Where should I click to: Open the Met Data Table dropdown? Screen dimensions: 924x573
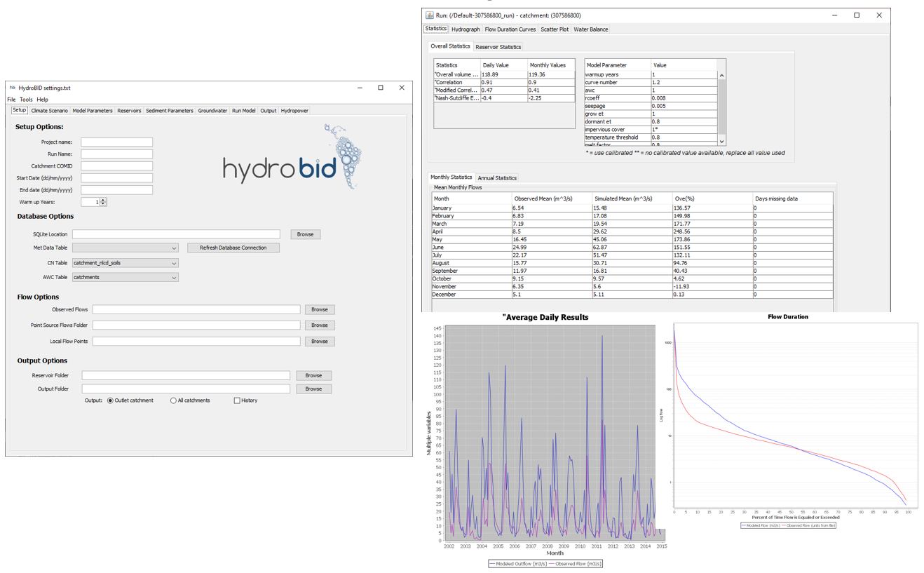pyautogui.click(x=125, y=248)
